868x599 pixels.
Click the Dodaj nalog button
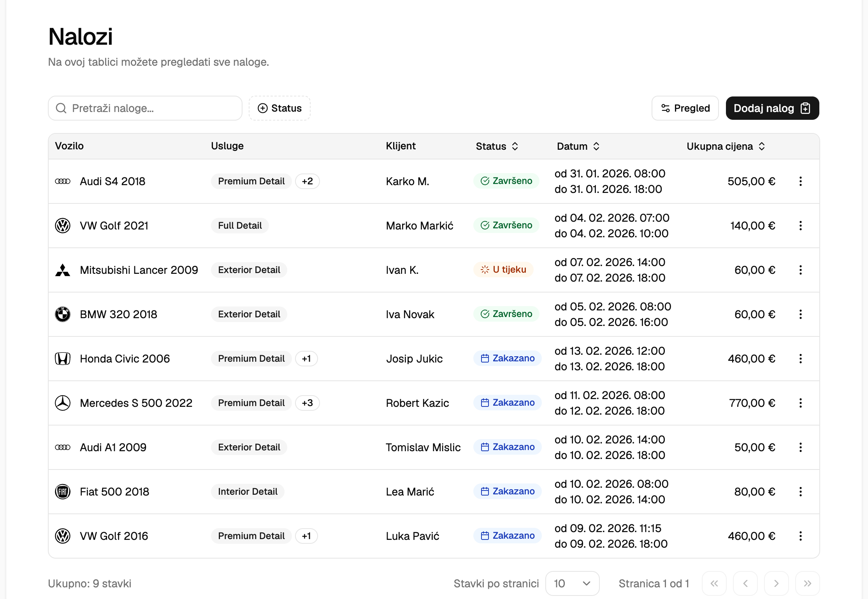(x=772, y=108)
